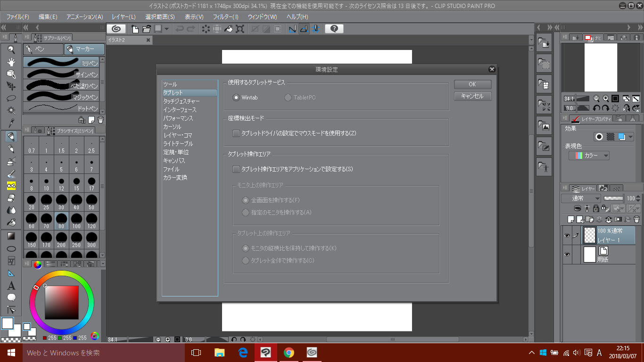Open the 通常 blending mode dropdown
Image resolution: width=644 pixels, height=362 pixels.
581,198
